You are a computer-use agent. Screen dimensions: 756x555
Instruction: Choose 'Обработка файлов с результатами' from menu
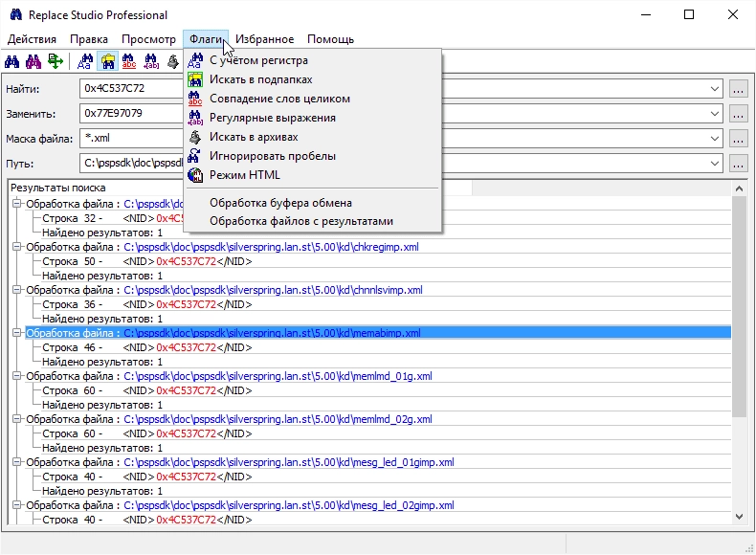pyautogui.click(x=313, y=221)
